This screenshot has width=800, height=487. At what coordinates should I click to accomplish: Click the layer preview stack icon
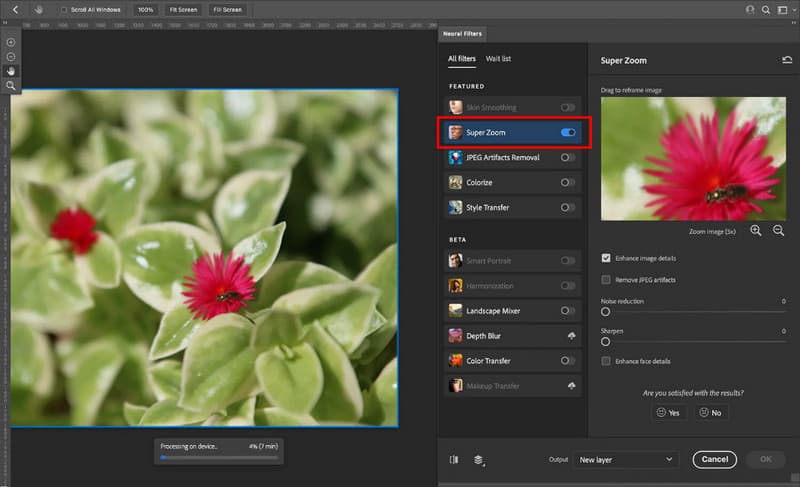coord(479,460)
